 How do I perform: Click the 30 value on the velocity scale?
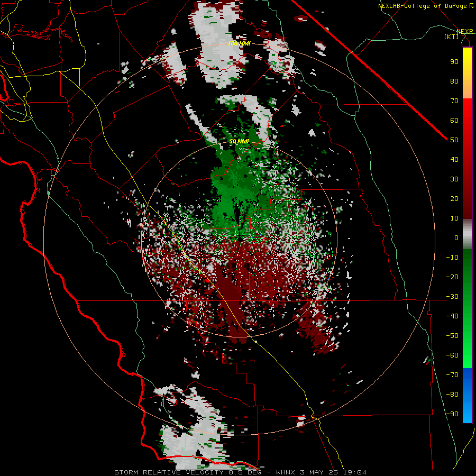[454, 179]
